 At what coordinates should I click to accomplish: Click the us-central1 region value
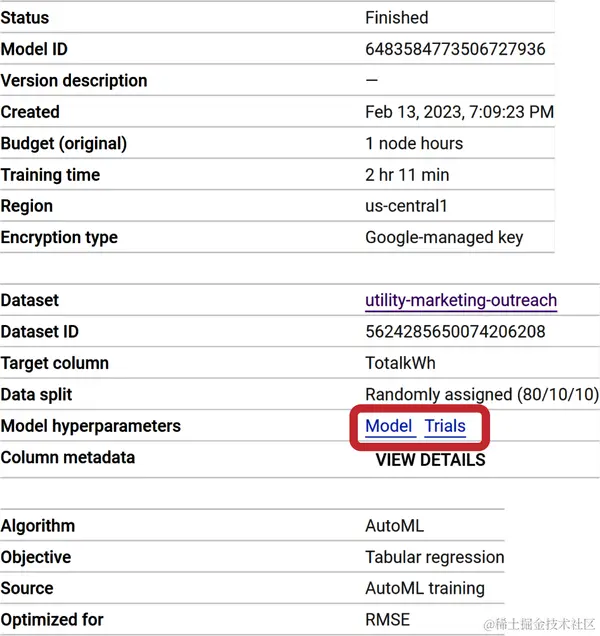407,206
